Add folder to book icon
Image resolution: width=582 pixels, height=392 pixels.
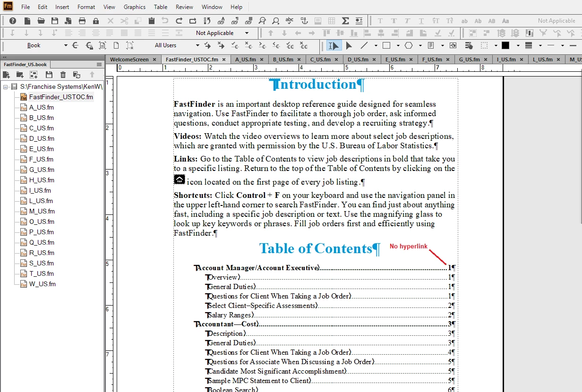point(20,75)
